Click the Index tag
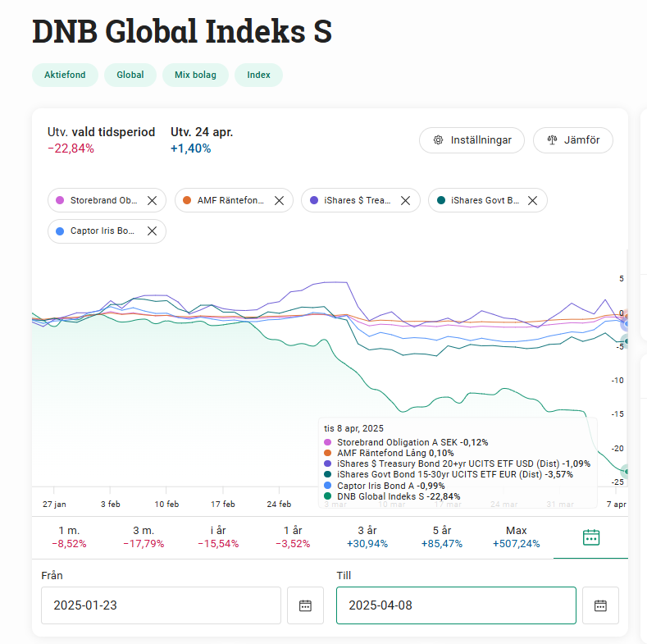The width and height of the screenshot is (647, 644). tap(258, 75)
